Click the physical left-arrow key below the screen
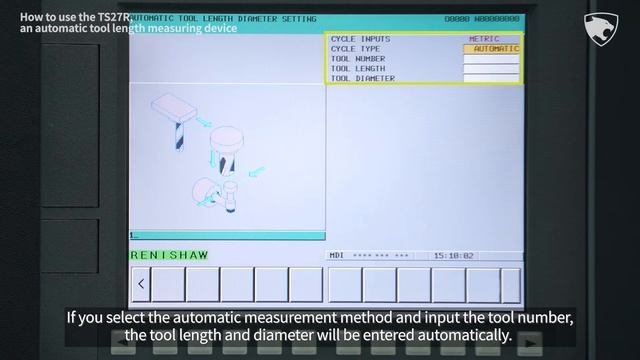 tap(123, 343)
